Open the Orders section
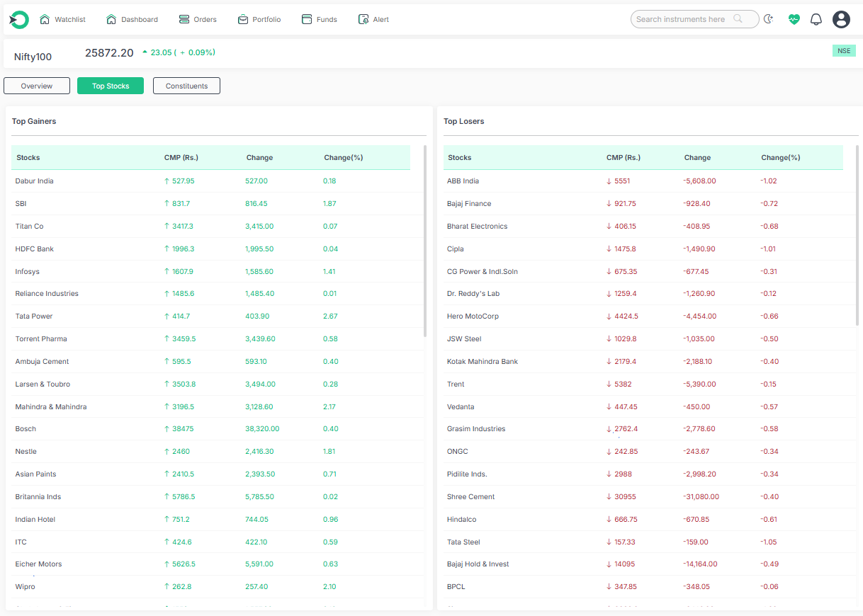This screenshot has height=616, width=863. 198,20
